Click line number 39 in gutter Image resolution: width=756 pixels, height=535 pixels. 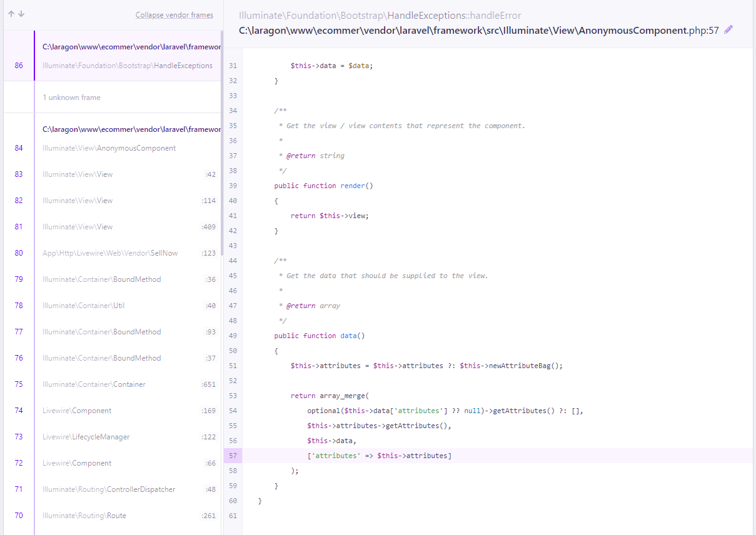click(233, 186)
